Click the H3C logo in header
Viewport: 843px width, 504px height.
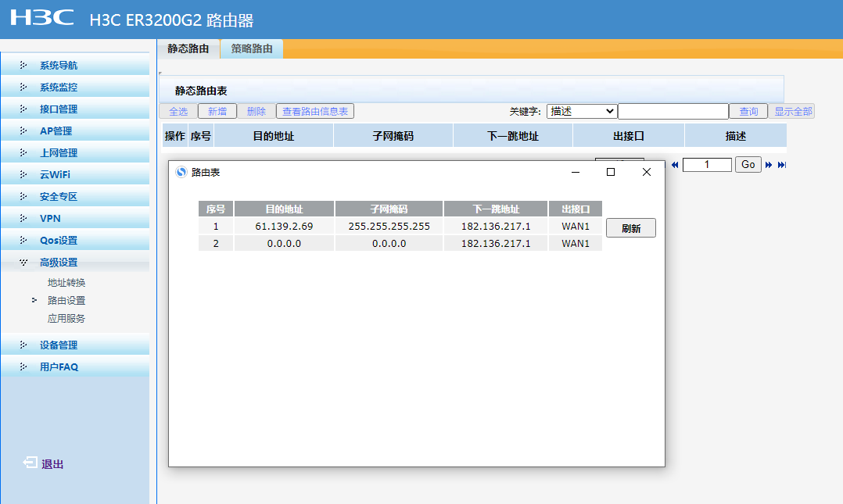point(42,17)
